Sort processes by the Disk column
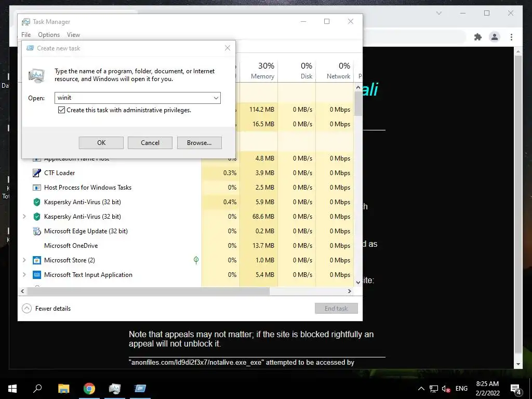Image resolution: width=532 pixels, height=399 pixels. [x=297, y=71]
